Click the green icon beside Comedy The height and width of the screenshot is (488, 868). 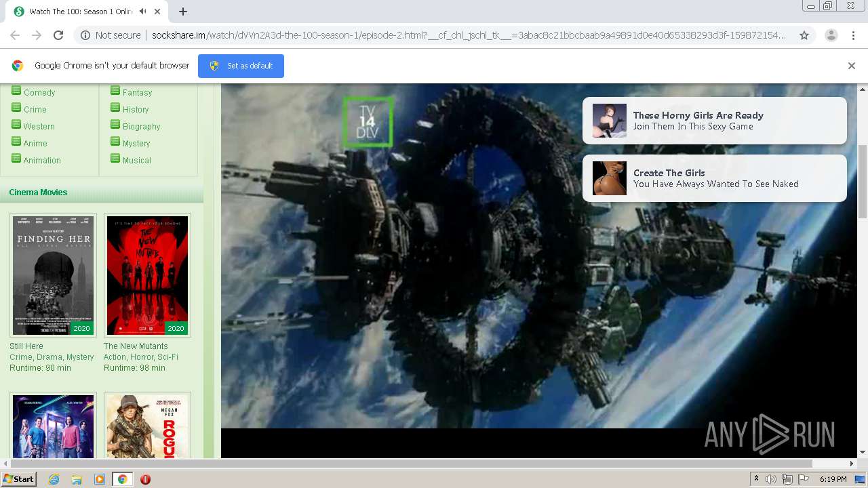(x=16, y=91)
